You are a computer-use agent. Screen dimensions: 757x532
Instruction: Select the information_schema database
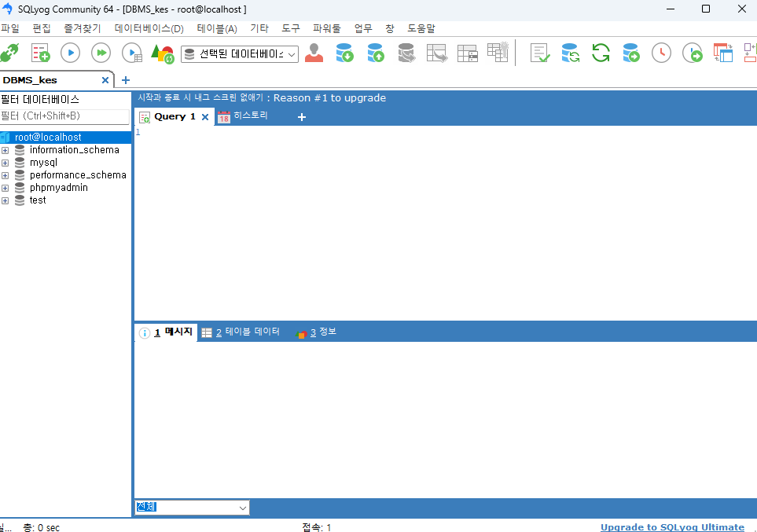click(x=75, y=150)
